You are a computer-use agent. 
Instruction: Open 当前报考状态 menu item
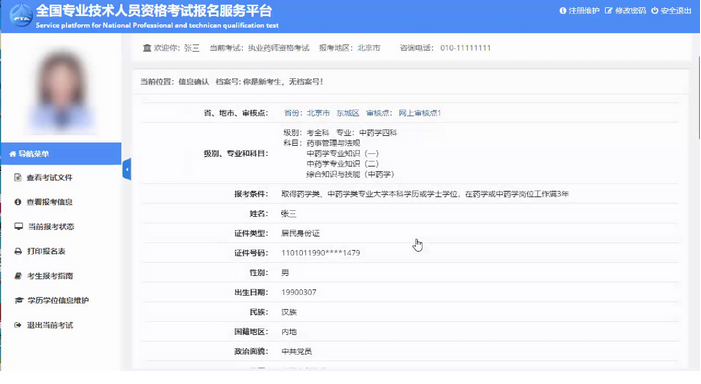(x=51, y=227)
